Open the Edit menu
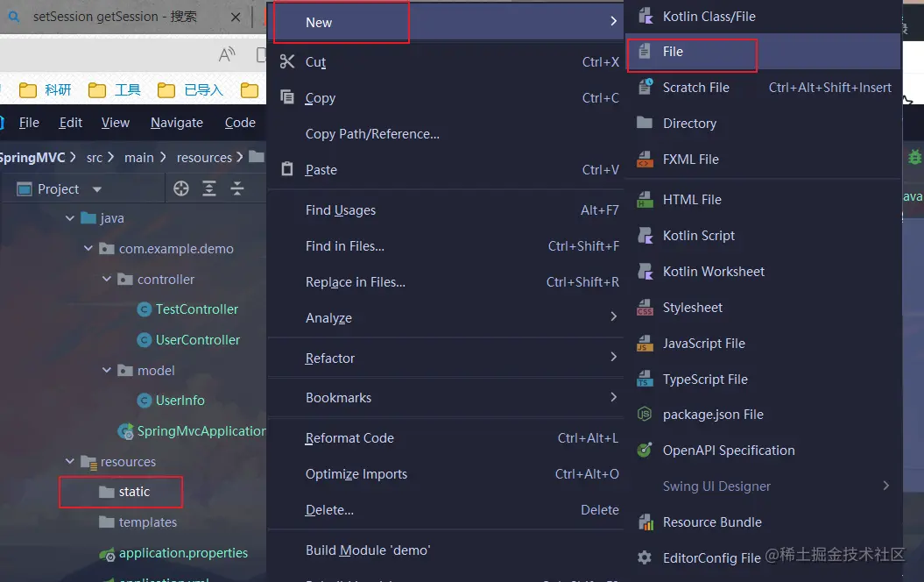 [x=70, y=123]
